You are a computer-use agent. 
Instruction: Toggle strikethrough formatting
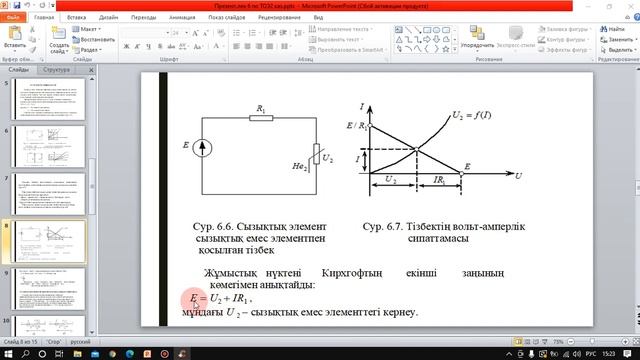pyautogui.click(x=171, y=47)
